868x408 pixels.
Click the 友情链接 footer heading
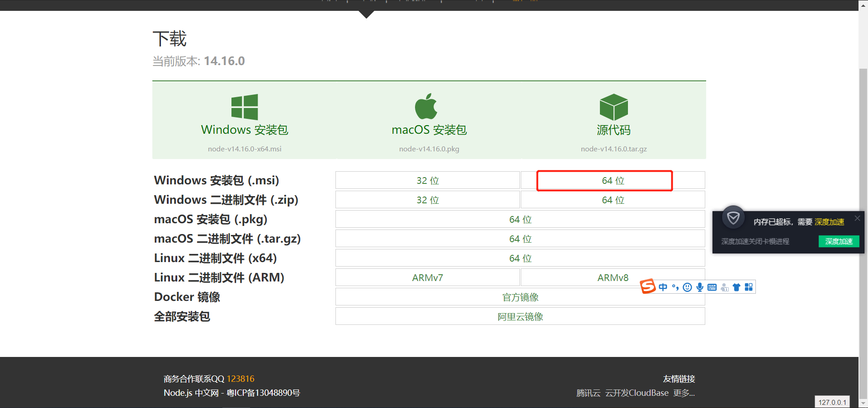679,379
